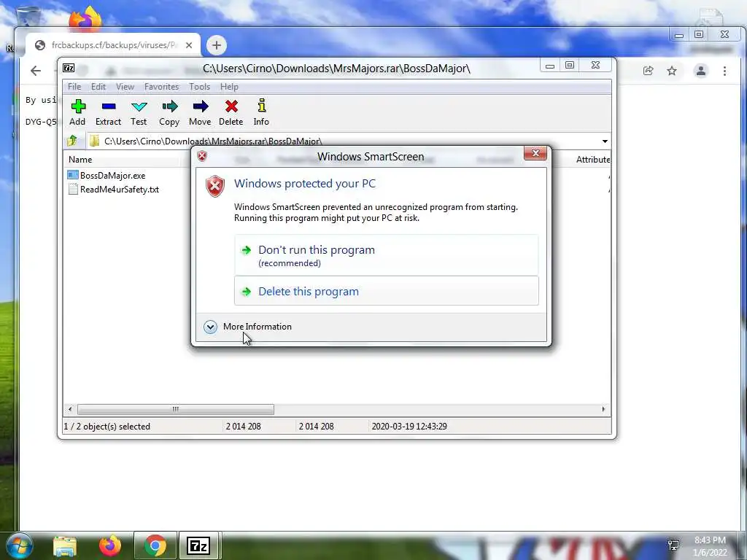Open the Windows Start menu
The image size is (747, 560).
point(20,546)
